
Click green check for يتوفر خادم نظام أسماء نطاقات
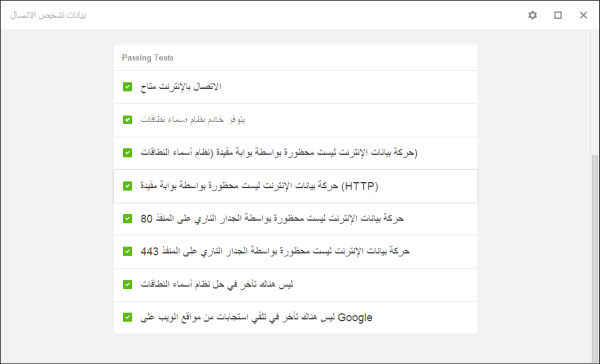click(127, 120)
